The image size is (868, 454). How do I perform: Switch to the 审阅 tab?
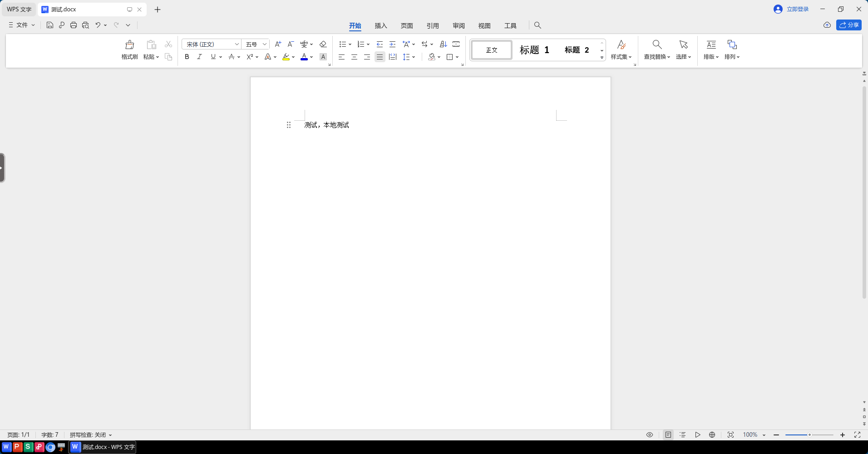point(459,25)
